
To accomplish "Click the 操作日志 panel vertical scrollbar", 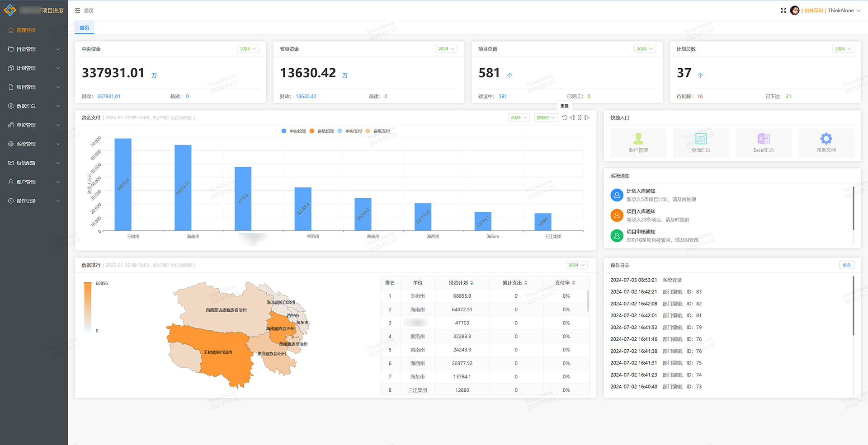I will [x=854, y=306].
